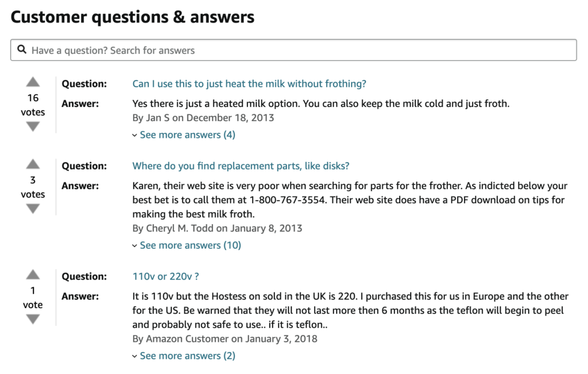Open the question about heating milk without frothing

click(249, 83)
